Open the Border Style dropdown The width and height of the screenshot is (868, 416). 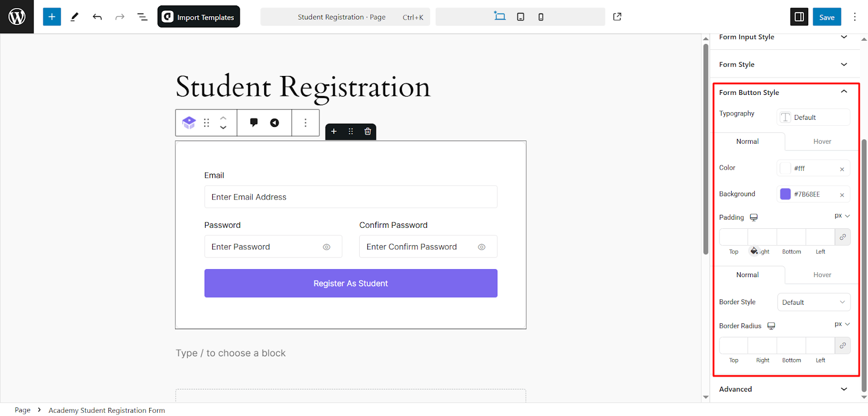(814, 302)
